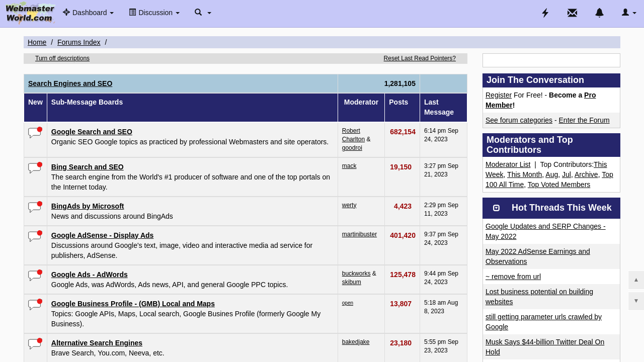Open Bing Search and SEO board
This screenshot has height=362, width=644.
coord(87,167)
